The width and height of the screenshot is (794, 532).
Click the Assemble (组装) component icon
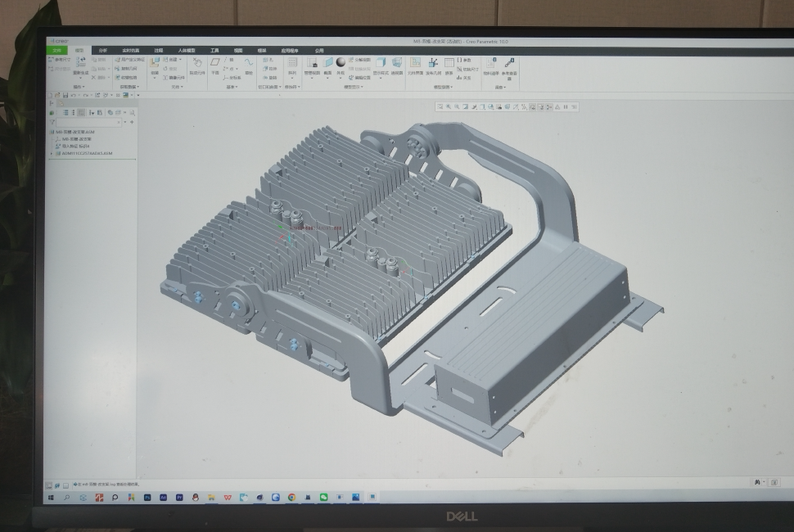pos(155,63)
